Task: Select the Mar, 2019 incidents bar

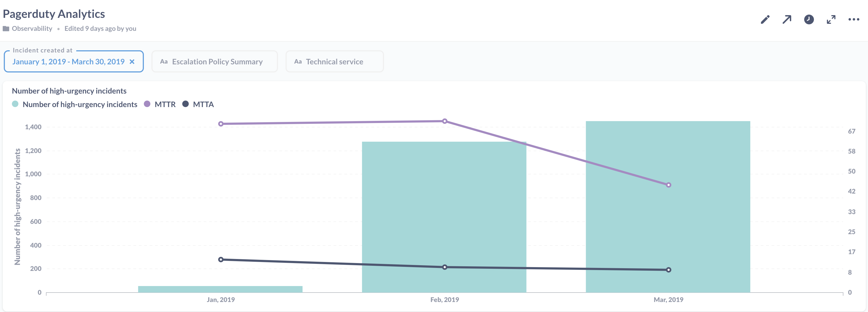Action: pyautogui.click(x=668, y=207)
